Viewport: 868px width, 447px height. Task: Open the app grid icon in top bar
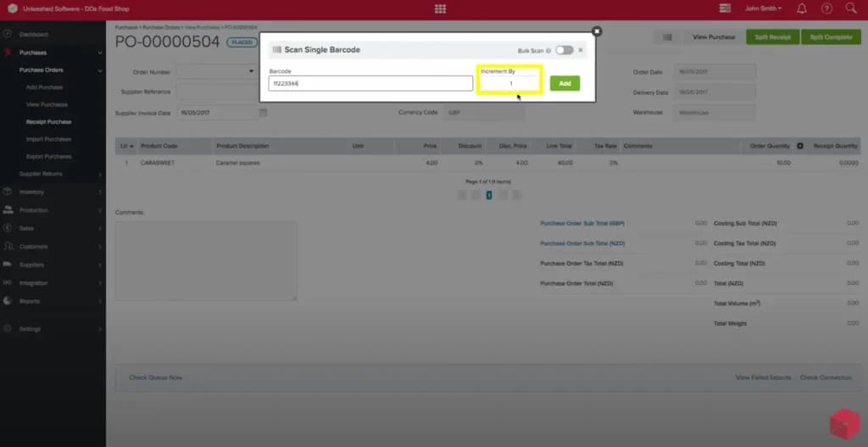pos(440,8)
